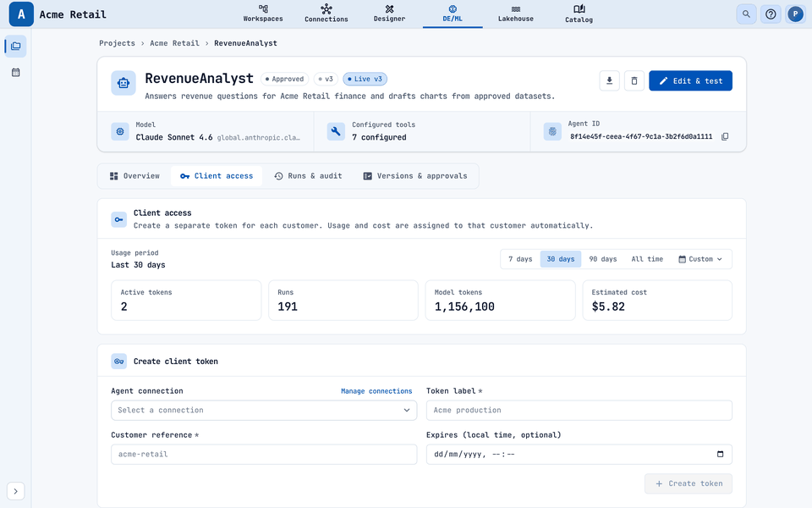Screen dimensions: 812x508
Task: Select the projects folder sidebar icon
Action: click(x=15, y=46)
